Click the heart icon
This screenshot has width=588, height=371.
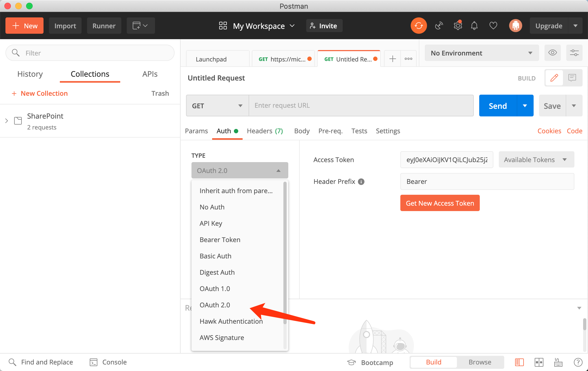(x=493, y=26)
